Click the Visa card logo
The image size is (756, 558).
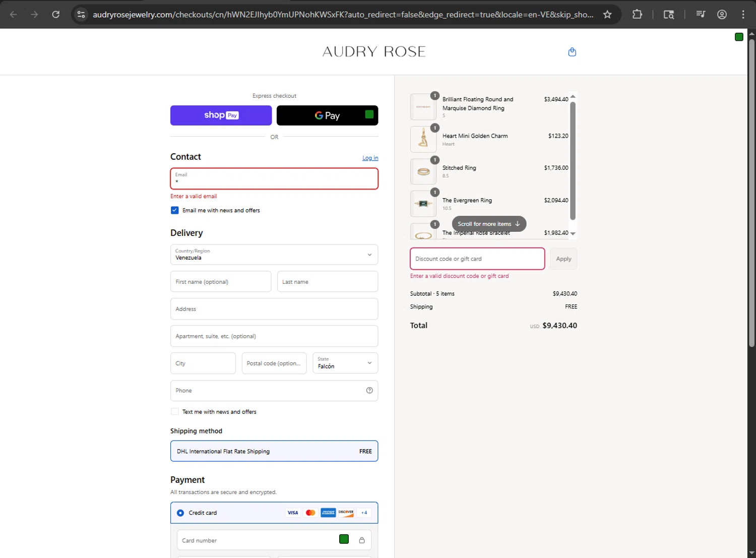[293, 513]
